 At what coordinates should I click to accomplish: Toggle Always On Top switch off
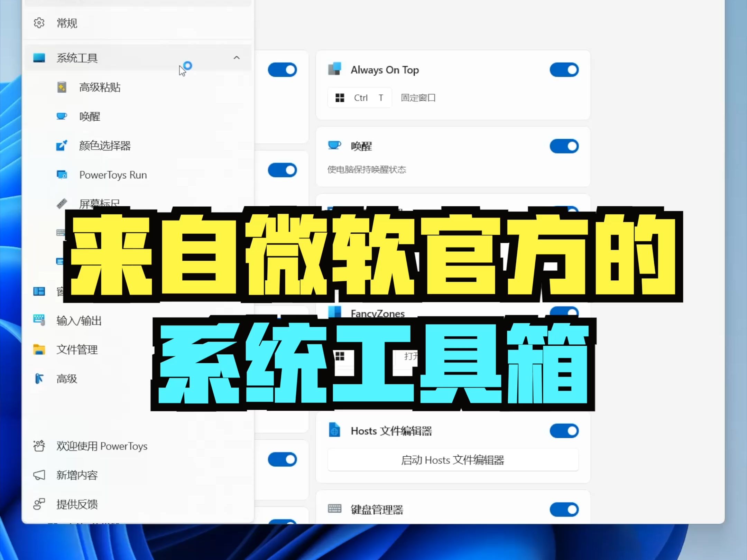(564, 70)
